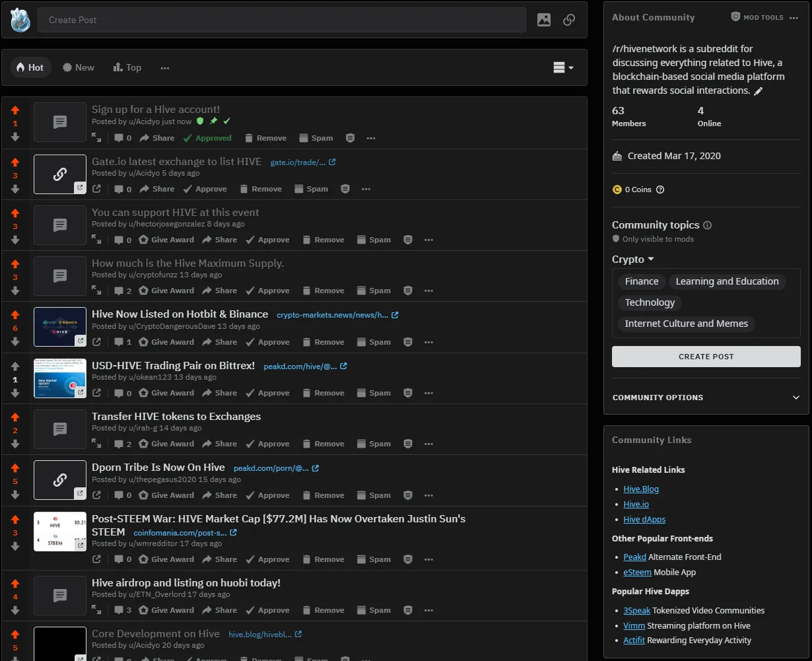The height and width of the screenshot is (661, 812).
Task: Toggle the Approved status on the 'Sign up' post
Action: click(x=207, y=138)
